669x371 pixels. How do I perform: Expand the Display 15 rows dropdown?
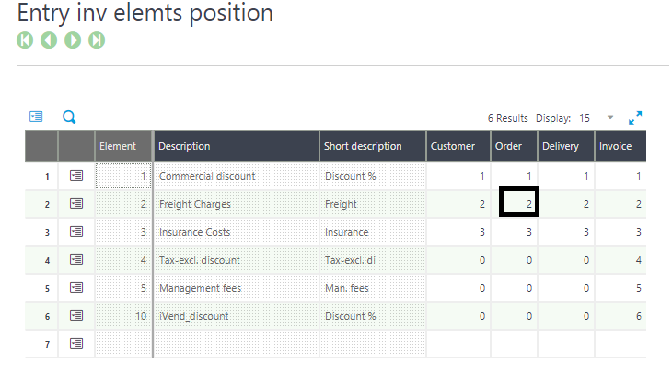(x=610, y=118)
